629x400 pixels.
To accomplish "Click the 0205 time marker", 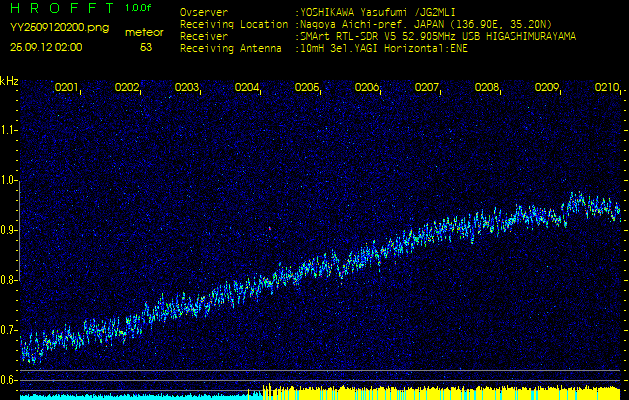I will click(307, 88).
